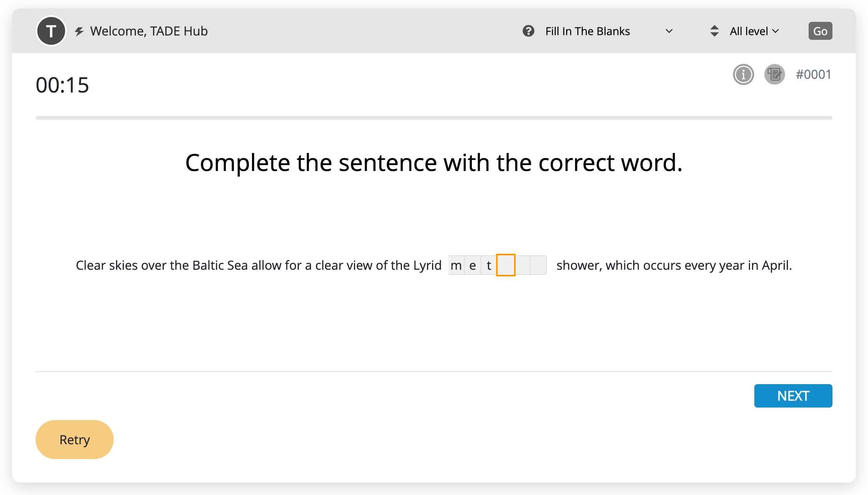The width and height of the screenshot is (868, 495).
Task: Click the letter box containing 'm'
Action: tap(456, 265)
